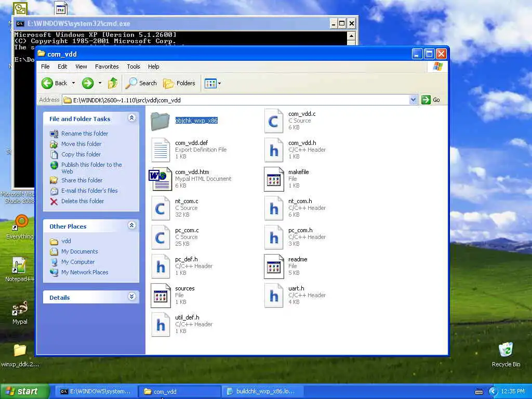
Task: Open Back history dropdown arrow
Action: 73,83
